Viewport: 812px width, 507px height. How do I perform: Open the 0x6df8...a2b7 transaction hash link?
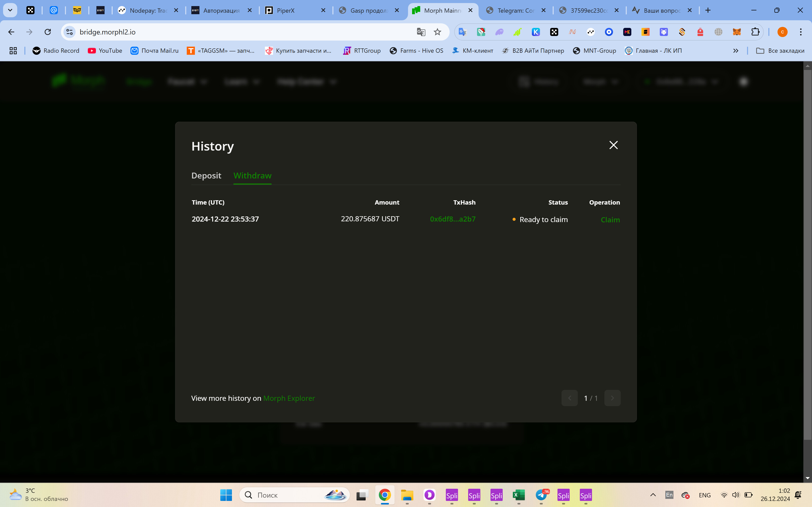click(453, 219)
